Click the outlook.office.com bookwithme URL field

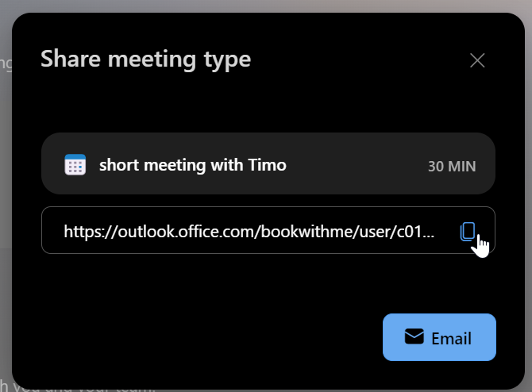(x=249, y=231)
